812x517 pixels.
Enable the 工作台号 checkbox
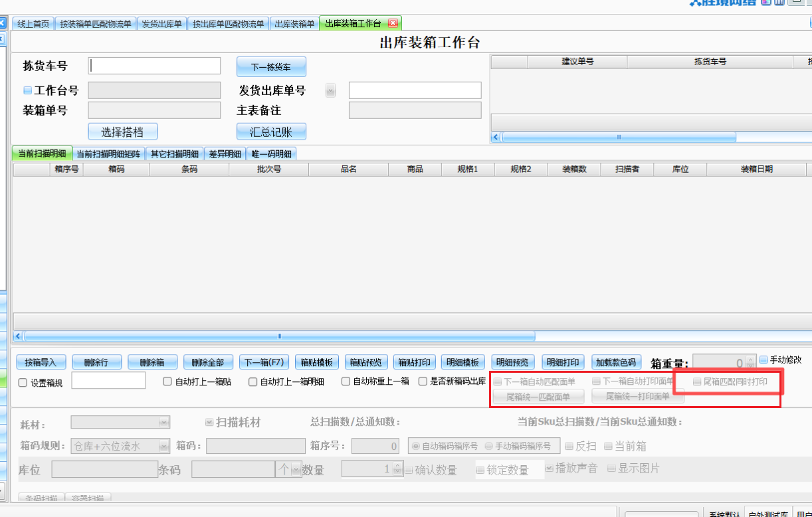pyautogui.click(x=27, y=90)
